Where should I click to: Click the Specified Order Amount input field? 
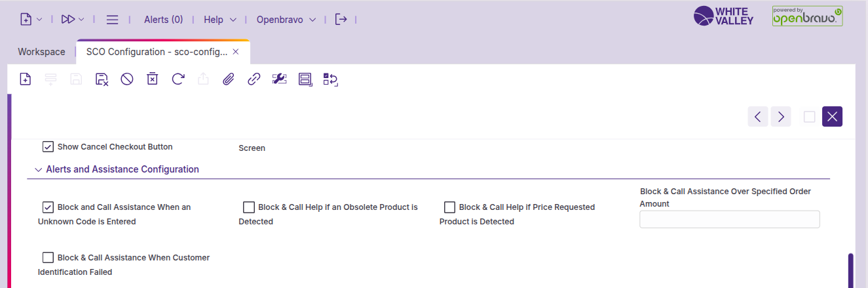click(x=729, y=219)
